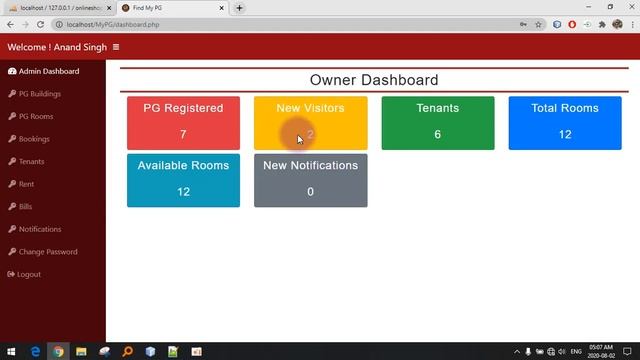Open the Total Rooms blue card
This screenshot has width=640, height=360.
point(565,123)
